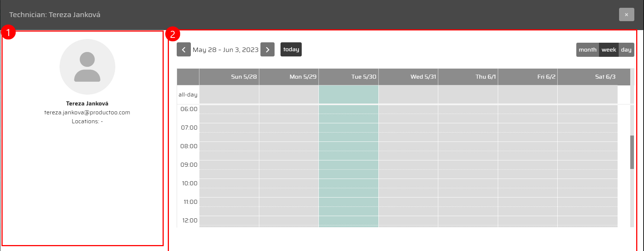The width and height of the screenshot is (644, 251).
Task: Click the Mon 5/29 column header
Action: [x=303, y=77]
